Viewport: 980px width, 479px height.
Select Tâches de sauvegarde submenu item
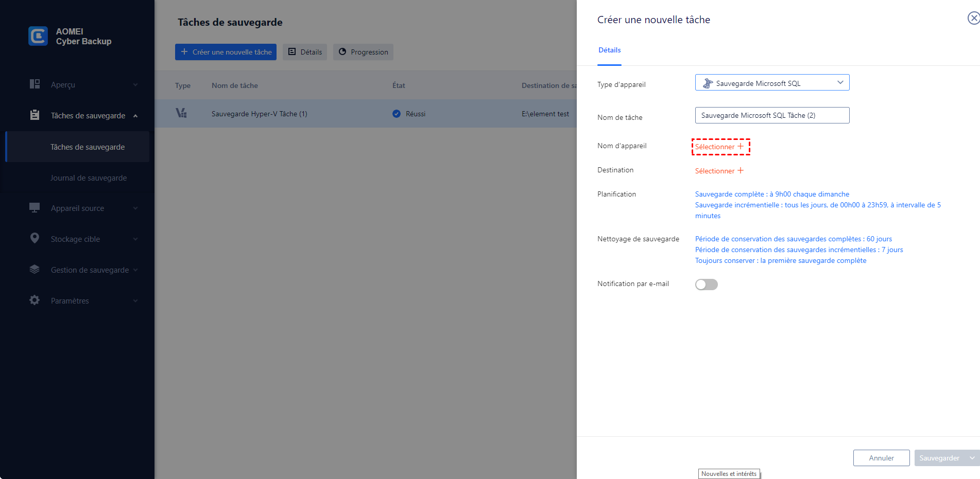click(x=77, y=147)
